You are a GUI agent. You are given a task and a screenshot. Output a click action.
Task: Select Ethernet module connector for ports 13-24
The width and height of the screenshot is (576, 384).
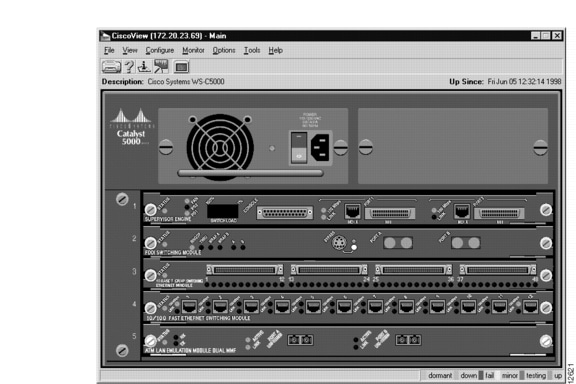[329, 270]
